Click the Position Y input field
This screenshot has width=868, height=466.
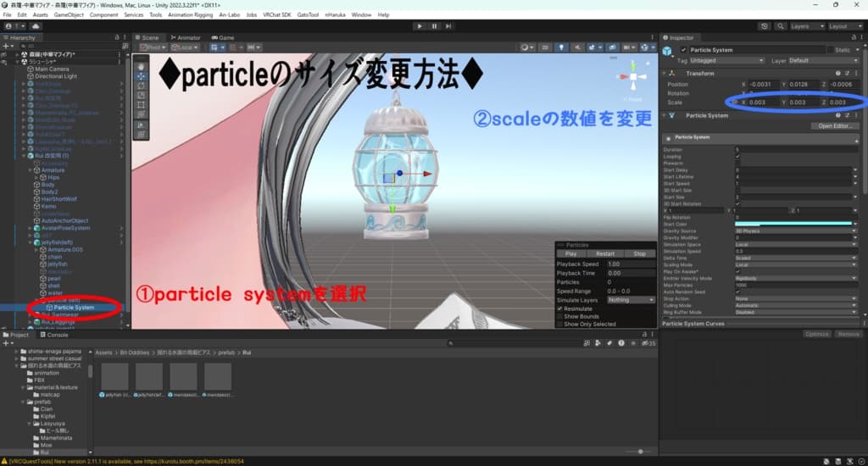pyautogui.click(x=804, y=84)
